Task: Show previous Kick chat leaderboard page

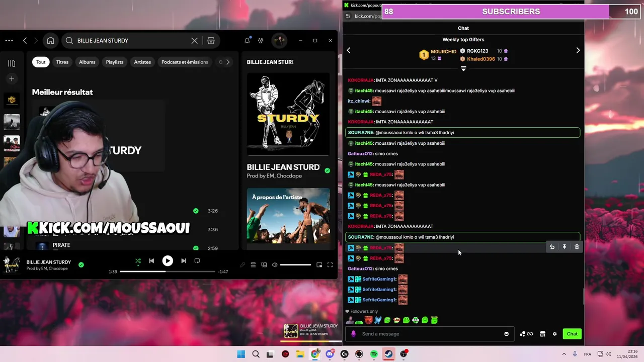Action: coord(348,50)
